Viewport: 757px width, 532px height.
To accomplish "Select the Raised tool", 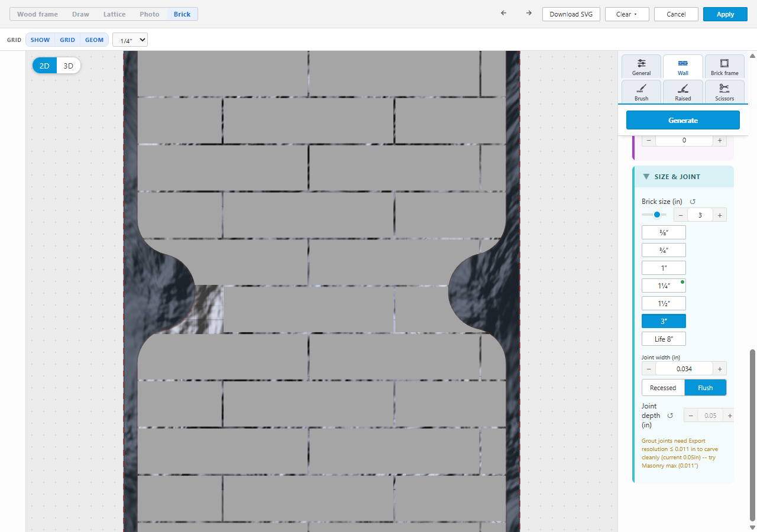I will click(683, 92).
